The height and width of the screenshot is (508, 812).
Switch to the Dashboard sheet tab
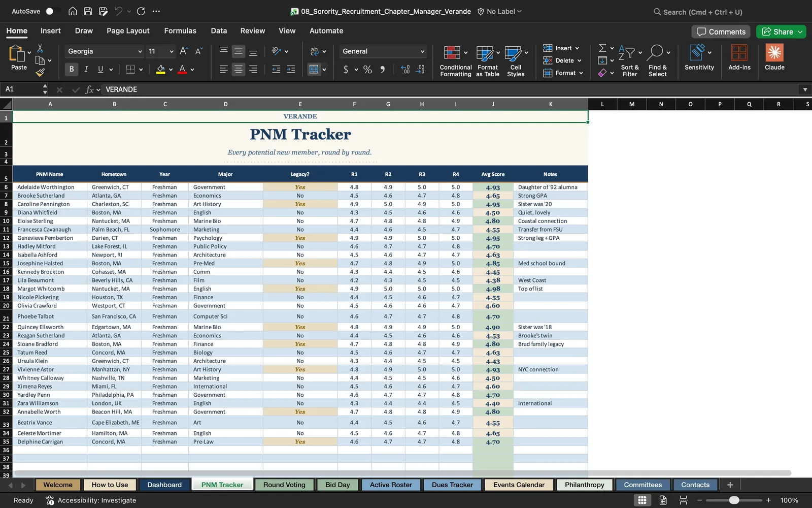(164, 485)
